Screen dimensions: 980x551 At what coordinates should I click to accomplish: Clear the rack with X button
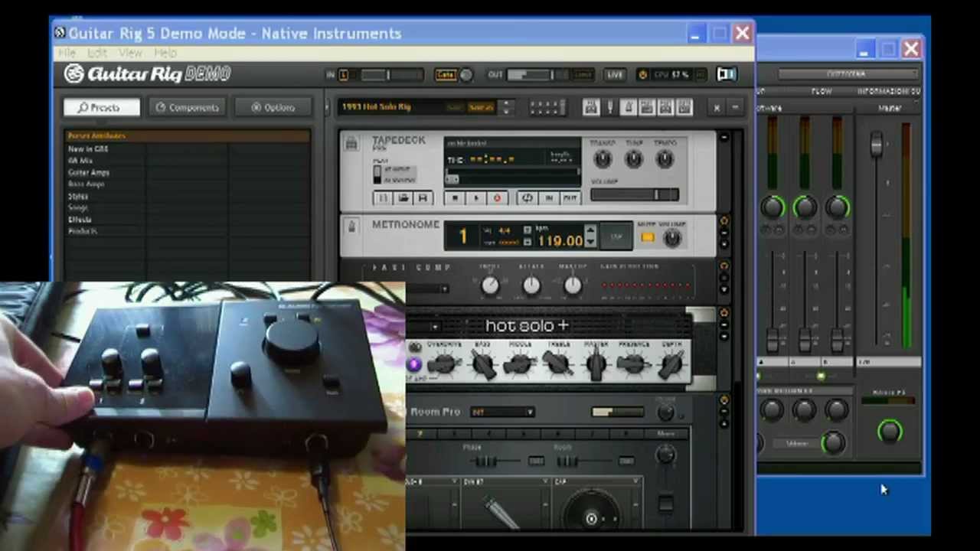pos(717,108)
